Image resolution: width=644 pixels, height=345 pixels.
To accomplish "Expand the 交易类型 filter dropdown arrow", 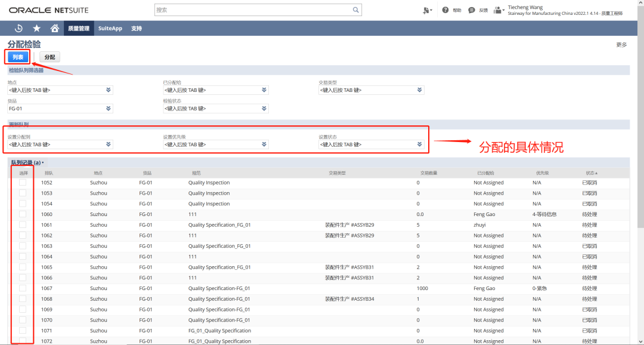I will tap(419, 90).
